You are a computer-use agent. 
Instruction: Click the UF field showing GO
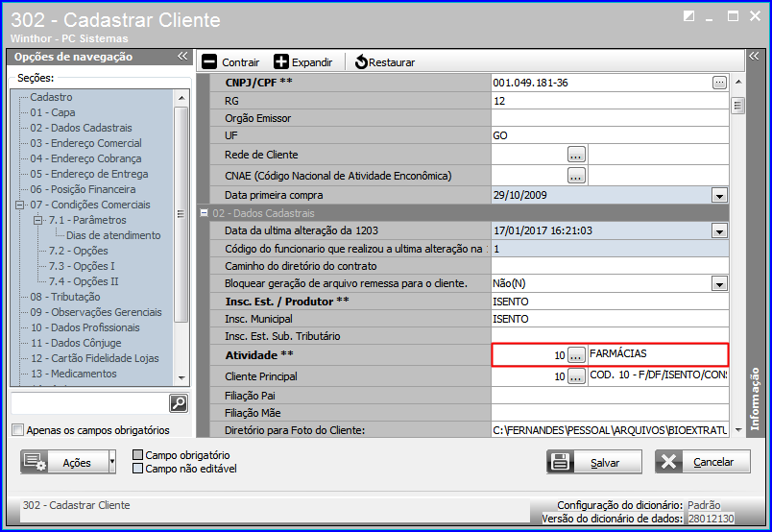coord(610,135)
